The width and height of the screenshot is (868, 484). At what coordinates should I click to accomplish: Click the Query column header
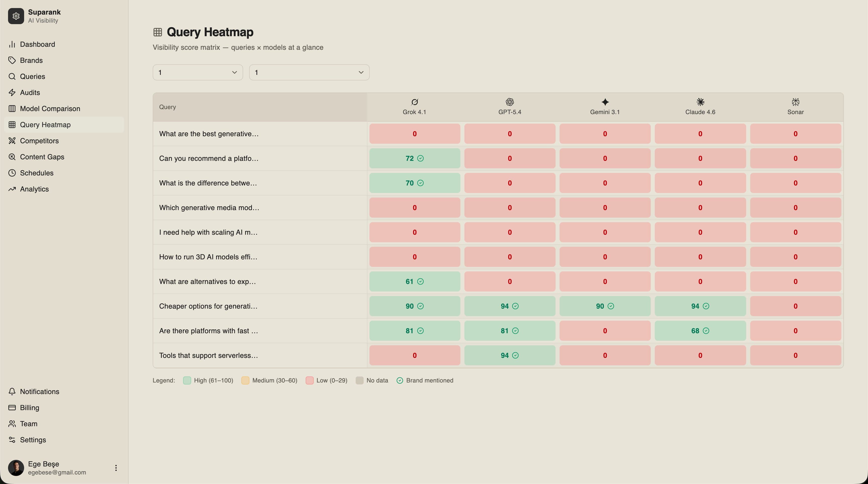pyautogui.click(x=168, y=107)
